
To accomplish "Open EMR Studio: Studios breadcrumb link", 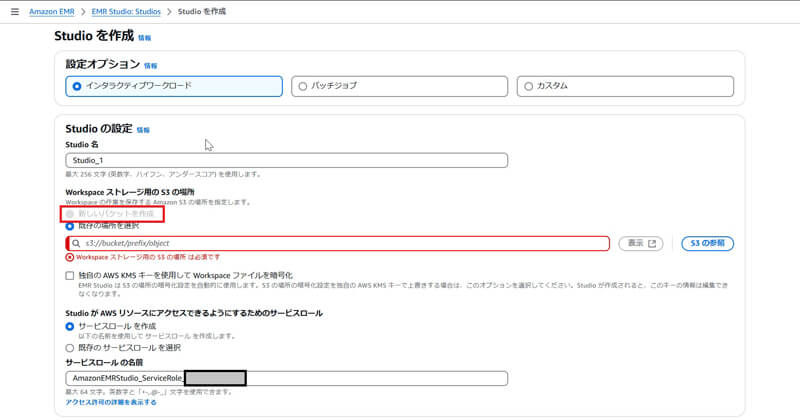I will tap(126, 11).
